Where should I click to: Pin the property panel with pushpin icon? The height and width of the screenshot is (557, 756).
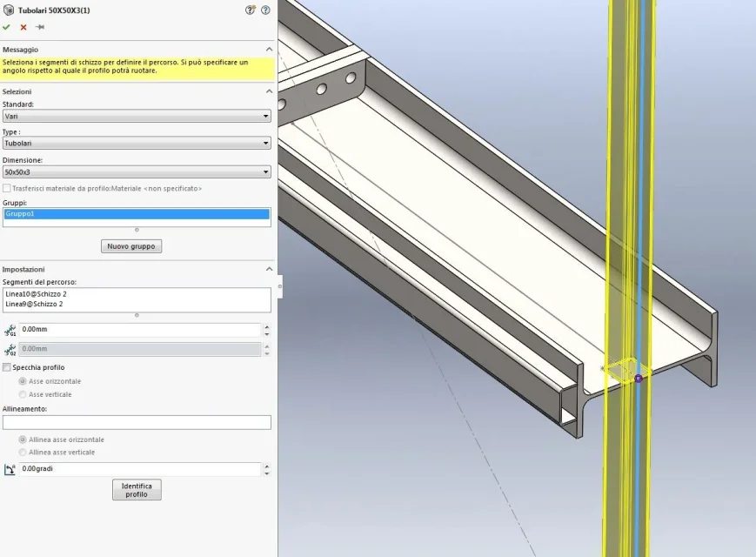[40, 27]
